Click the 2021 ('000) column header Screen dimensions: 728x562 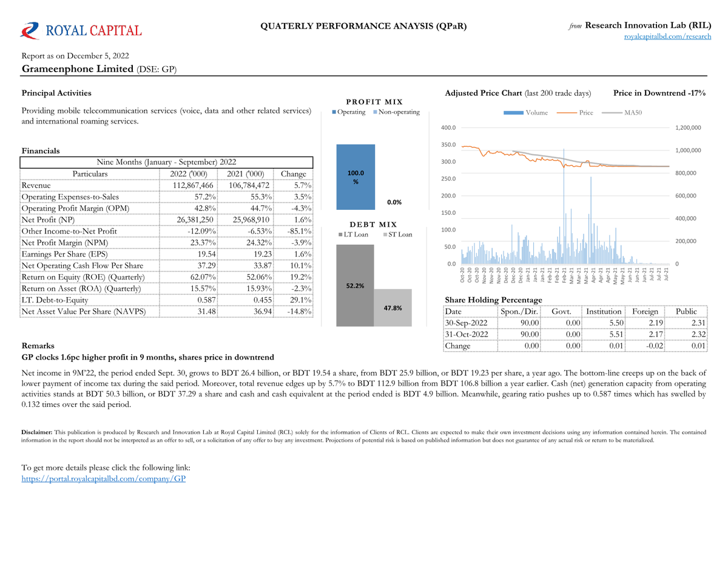pos(245,174)
